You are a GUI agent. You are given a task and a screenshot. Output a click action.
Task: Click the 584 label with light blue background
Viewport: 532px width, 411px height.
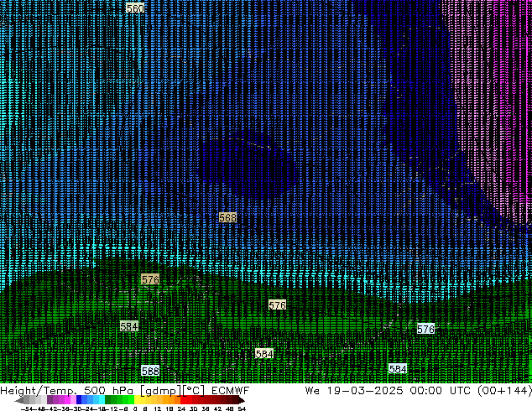pyautogui.click(x=397, y=368)
